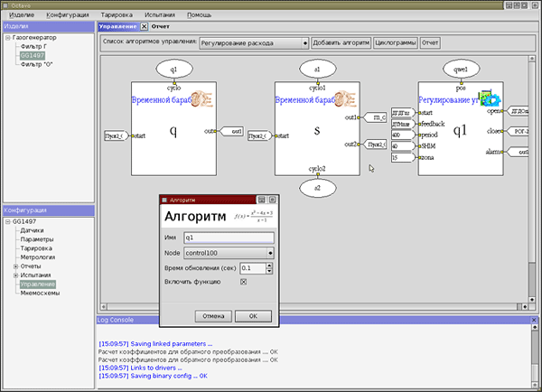Screen dimensions: 542x392
Task: Open the Тарировка menu
Action: [x=117, y=14]
